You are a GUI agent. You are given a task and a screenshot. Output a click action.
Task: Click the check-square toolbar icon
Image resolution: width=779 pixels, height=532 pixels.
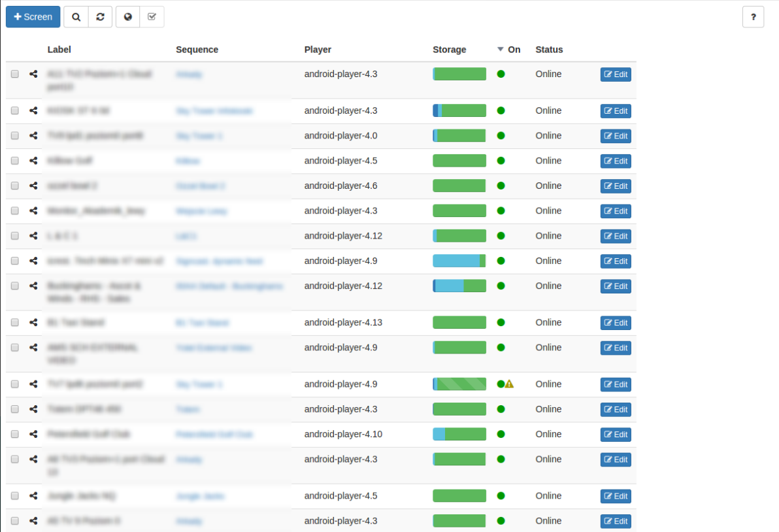[x=152, y=17]
